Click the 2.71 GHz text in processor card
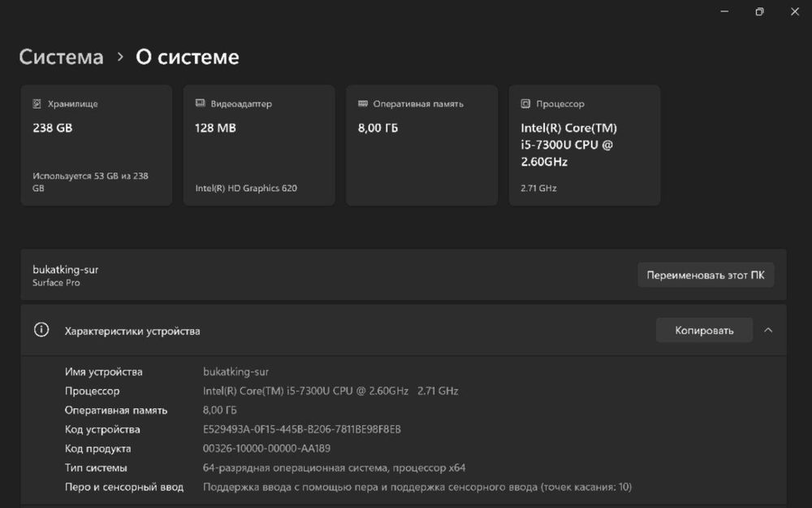The width and height of the screenshot is (812, 508). [538, 189]
